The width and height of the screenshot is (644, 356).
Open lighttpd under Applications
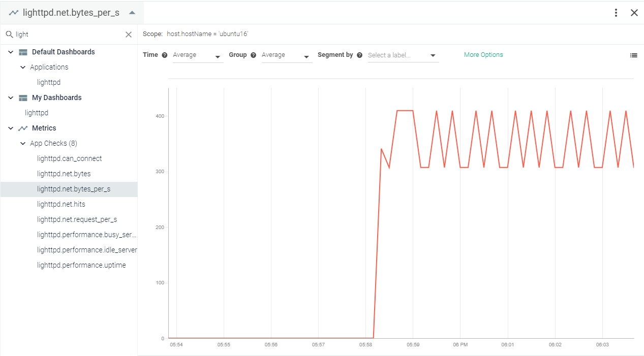pyautogui.click(x=49, y=82)
